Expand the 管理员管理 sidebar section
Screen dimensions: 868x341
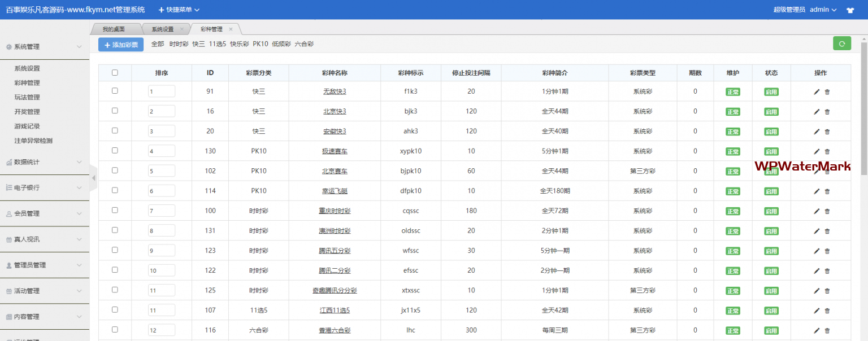pos(45,265)
